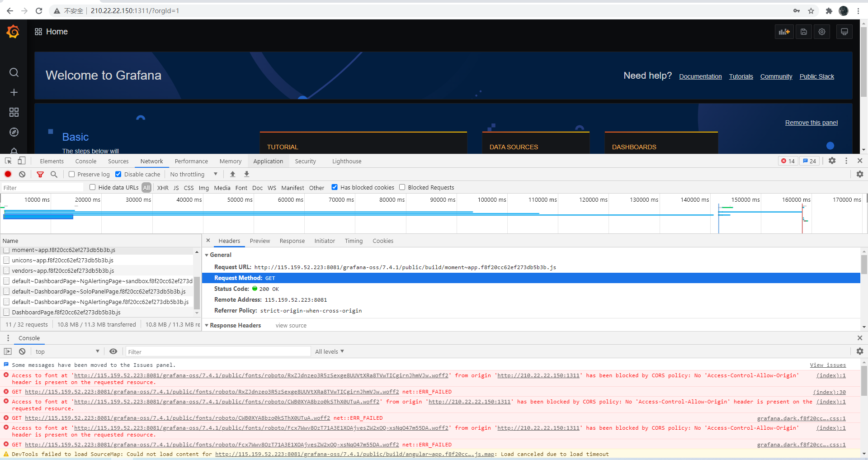Open the Dashboards icon in Grafana sidebar
The width and height of the screenshot is (868, 460).
14,112
